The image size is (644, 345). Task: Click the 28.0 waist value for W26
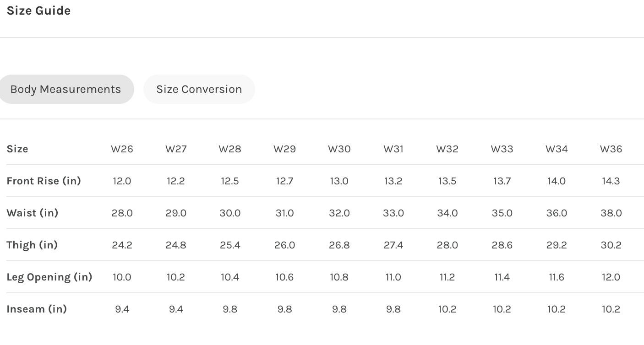click(x=122, y=213)
